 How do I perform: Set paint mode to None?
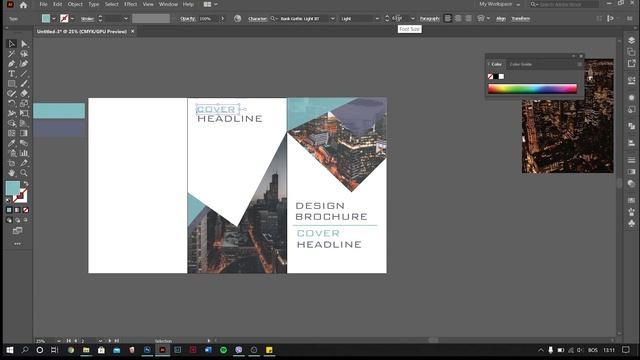pyautogui.click(x=26, y=210)
